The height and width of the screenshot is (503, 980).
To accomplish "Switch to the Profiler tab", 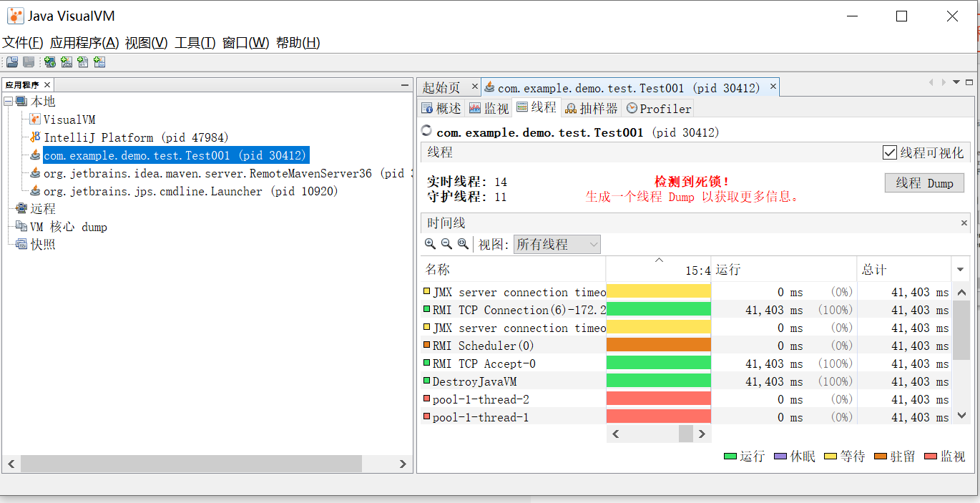I will [658, 108].
